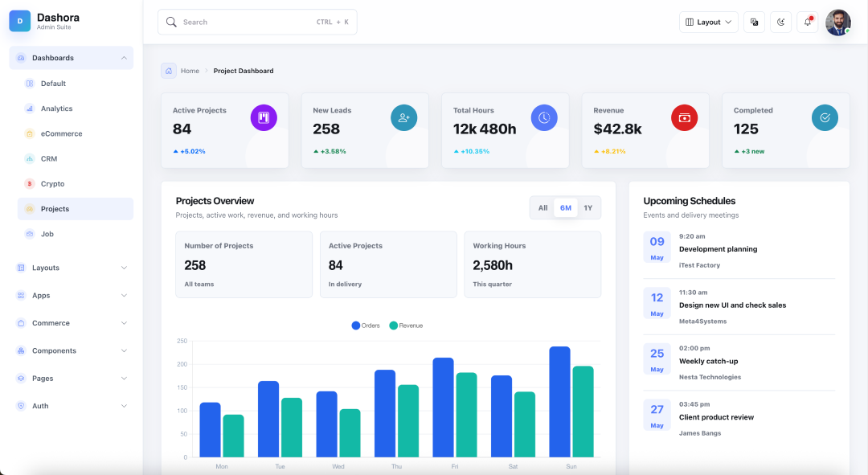Click the Components sidebar icon

21,350
